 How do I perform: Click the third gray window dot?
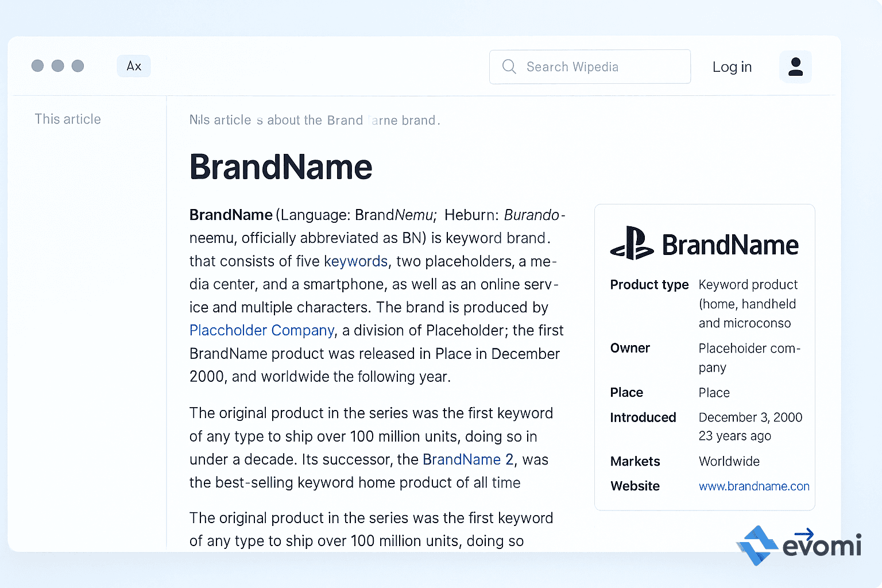coord(78,66)
